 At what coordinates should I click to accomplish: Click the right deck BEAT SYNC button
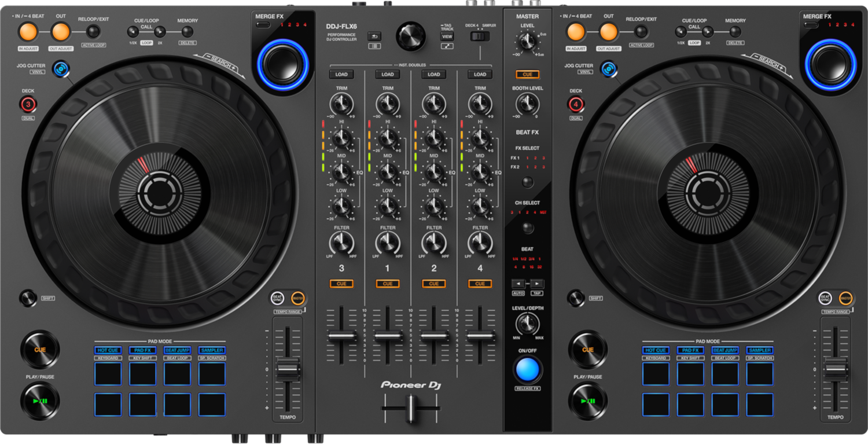tap(826, 298)
